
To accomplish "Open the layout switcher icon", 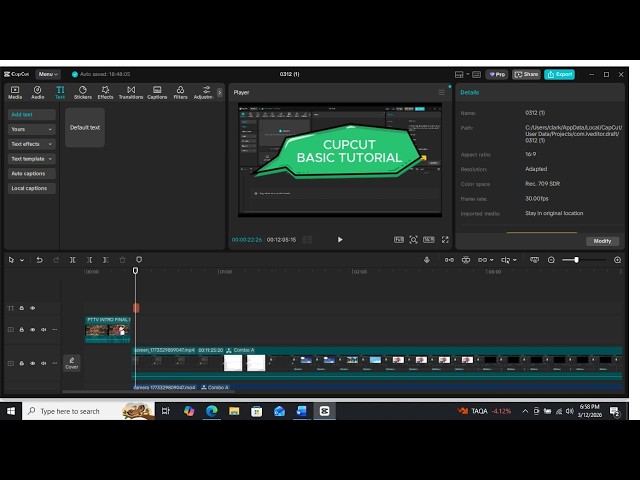I will pos(459,74).
